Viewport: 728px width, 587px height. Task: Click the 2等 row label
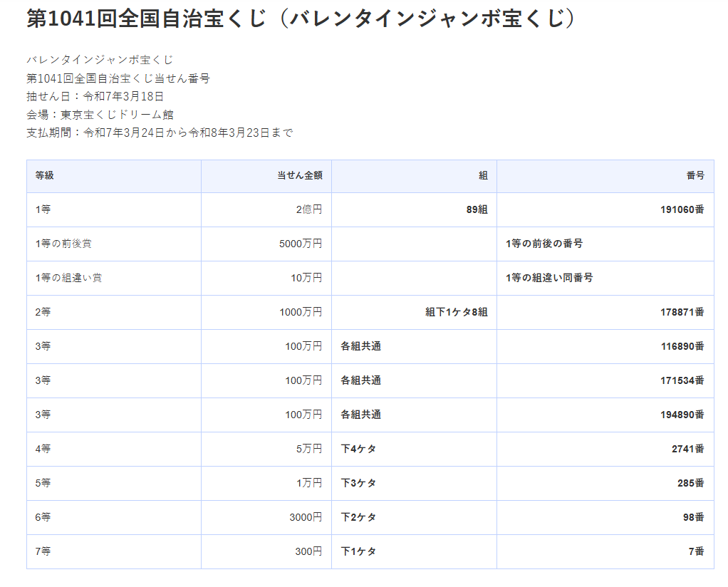pos(43,312)
